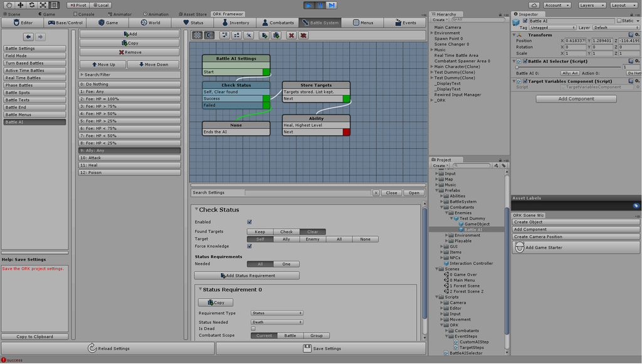This screenshot has height=364, width=642.
Task: Open Transform component gear menu
Action: pyautogui.click(x=637, y=35)
